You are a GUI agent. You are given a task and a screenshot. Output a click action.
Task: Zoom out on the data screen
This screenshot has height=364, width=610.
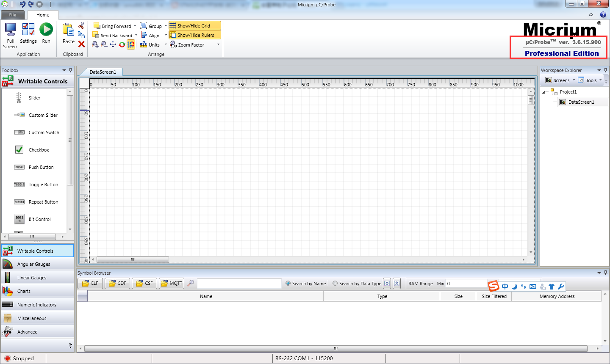[x=104, y=44]
